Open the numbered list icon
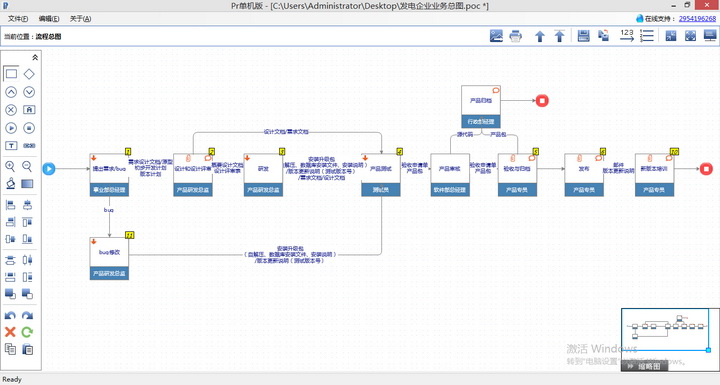The height and width of the screenshot is (385, 720). (x=647, y=36)
